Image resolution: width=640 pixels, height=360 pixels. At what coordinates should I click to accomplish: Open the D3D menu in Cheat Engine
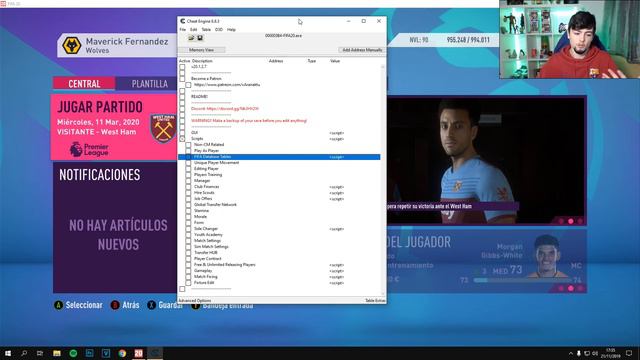click(219, 30)
